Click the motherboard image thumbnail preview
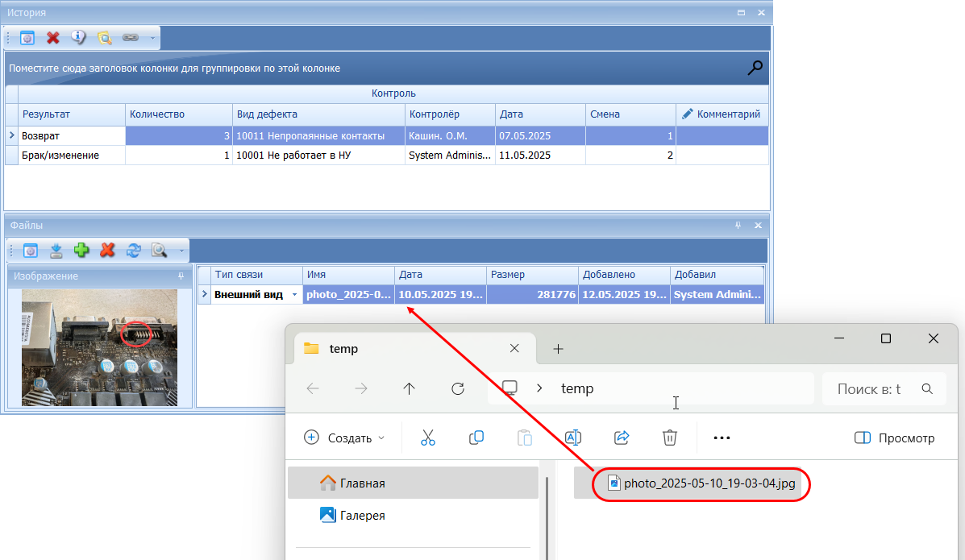This screenshot has height=560, width=965. [99, 347]
